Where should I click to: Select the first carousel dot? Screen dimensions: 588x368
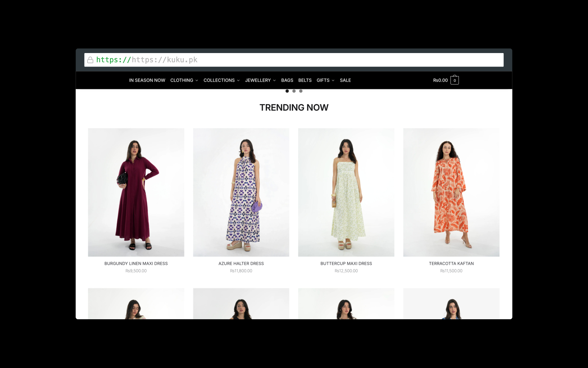coord(287,91)
